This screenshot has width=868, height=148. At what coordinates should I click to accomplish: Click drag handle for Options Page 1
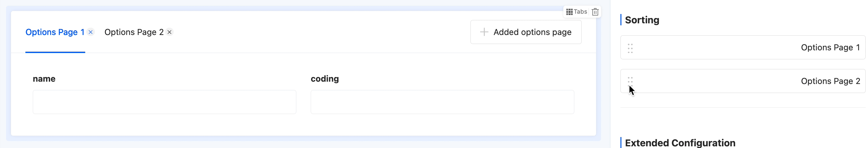coord(630,48)
